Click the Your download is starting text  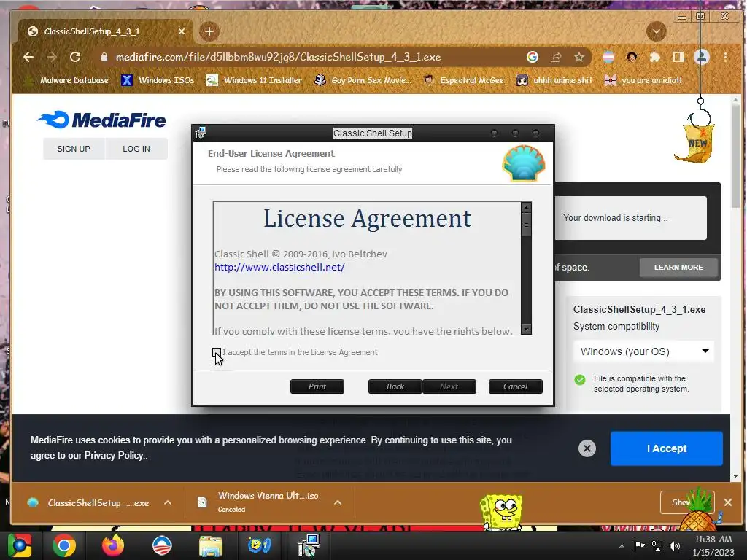tap(615, 217)
